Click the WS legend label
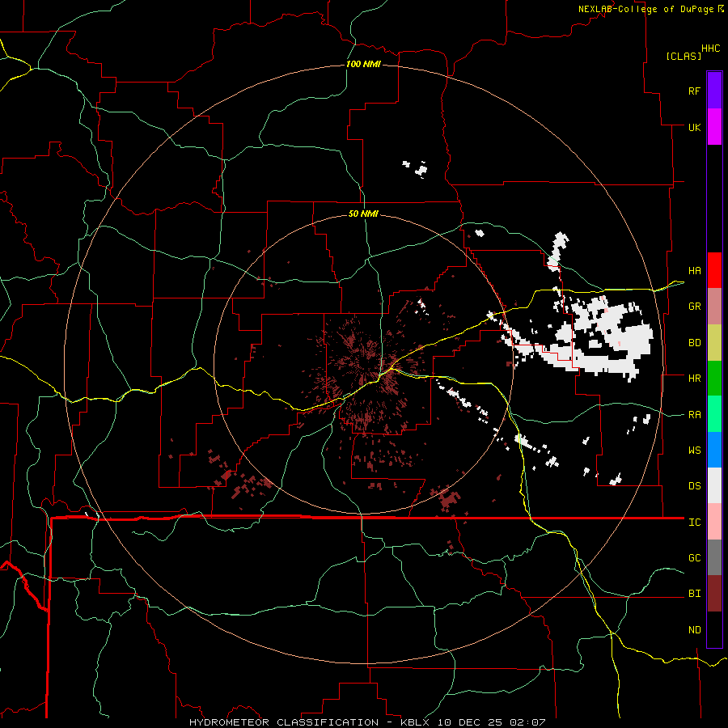The image size is (728, 728). (x=695, y=451)
